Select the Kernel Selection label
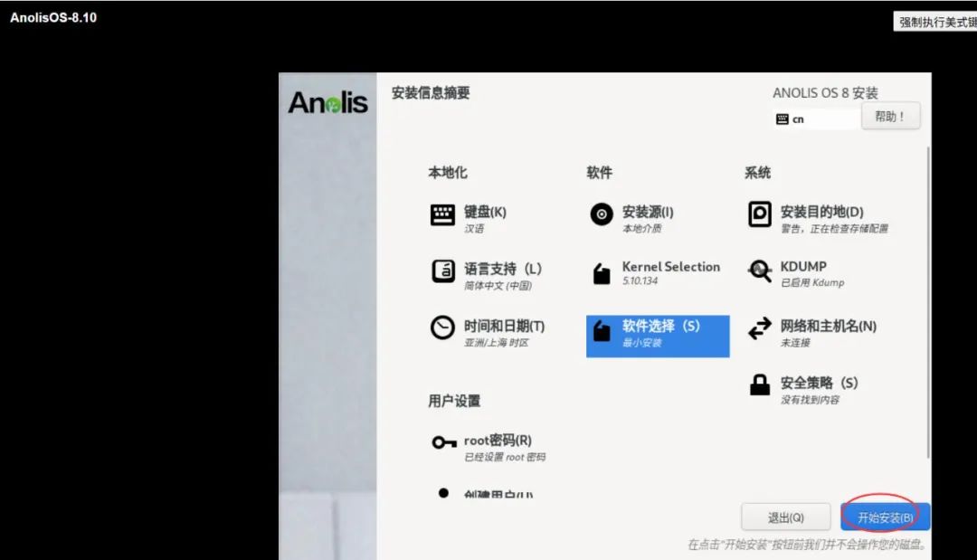 click(671, 267)
